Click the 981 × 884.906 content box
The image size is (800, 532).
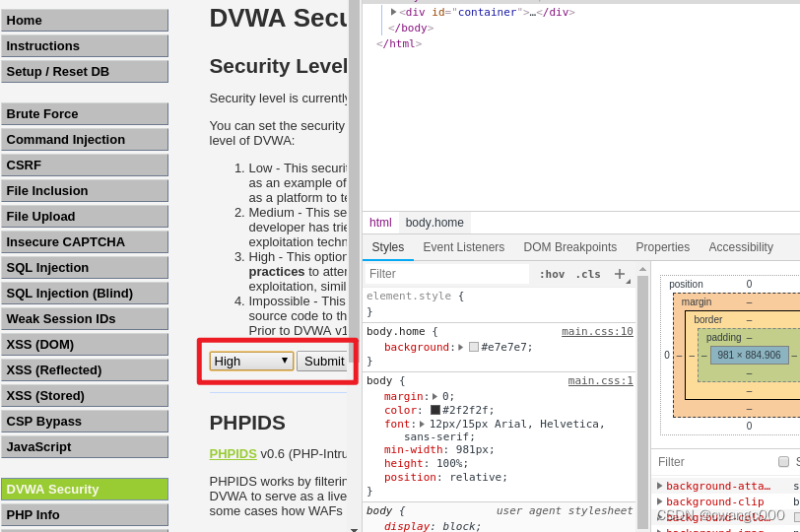[x=749, y=355]
